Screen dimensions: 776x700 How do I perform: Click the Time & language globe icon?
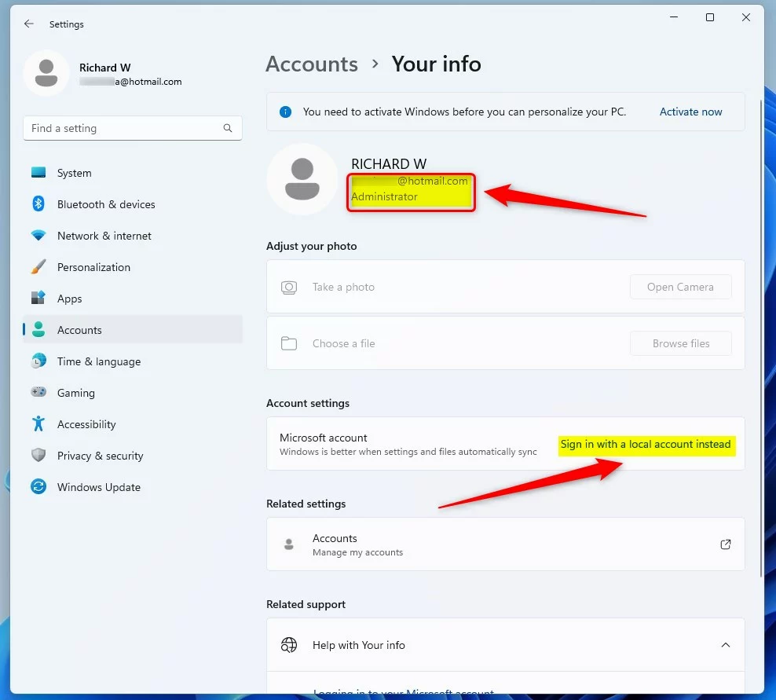pyautogui.click(x=38, y=361)
